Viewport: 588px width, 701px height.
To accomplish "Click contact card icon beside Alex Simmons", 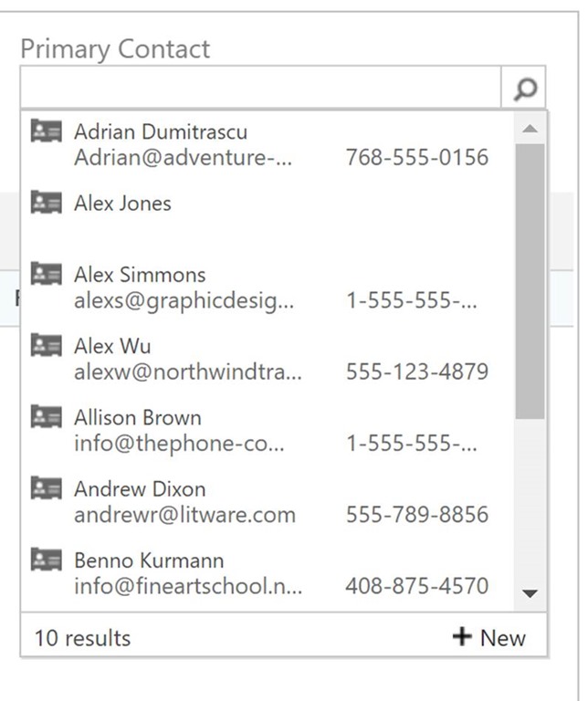I will 46,273.
